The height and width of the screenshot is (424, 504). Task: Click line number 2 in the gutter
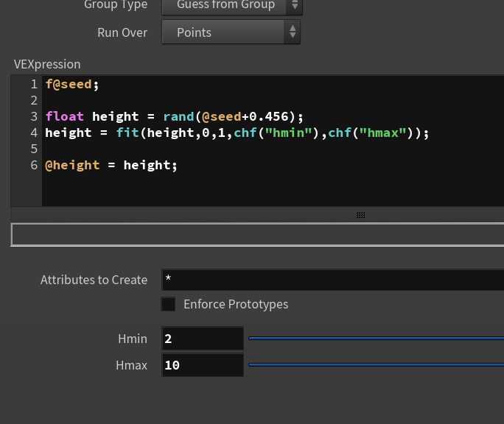[x=34, y=101]
